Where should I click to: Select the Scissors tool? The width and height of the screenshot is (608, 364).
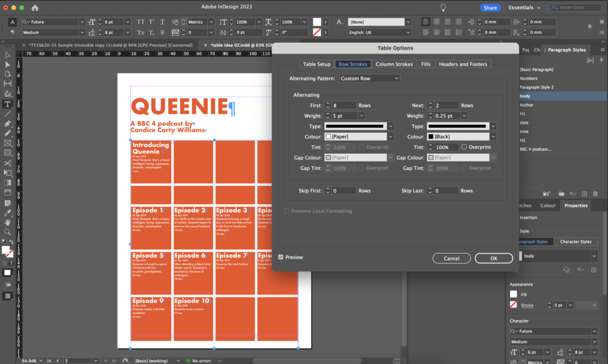coord(7,163)
